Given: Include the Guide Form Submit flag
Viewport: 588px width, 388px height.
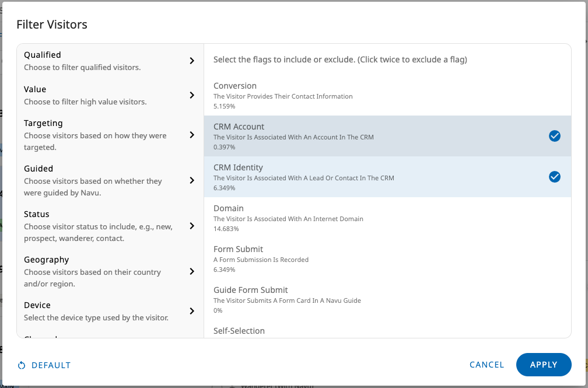Looking at the screenshot, I should (387, 299).
